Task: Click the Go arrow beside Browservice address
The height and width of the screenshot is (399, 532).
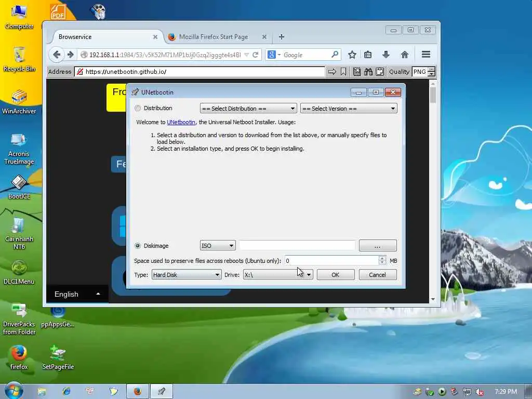Action: point(332,72)
